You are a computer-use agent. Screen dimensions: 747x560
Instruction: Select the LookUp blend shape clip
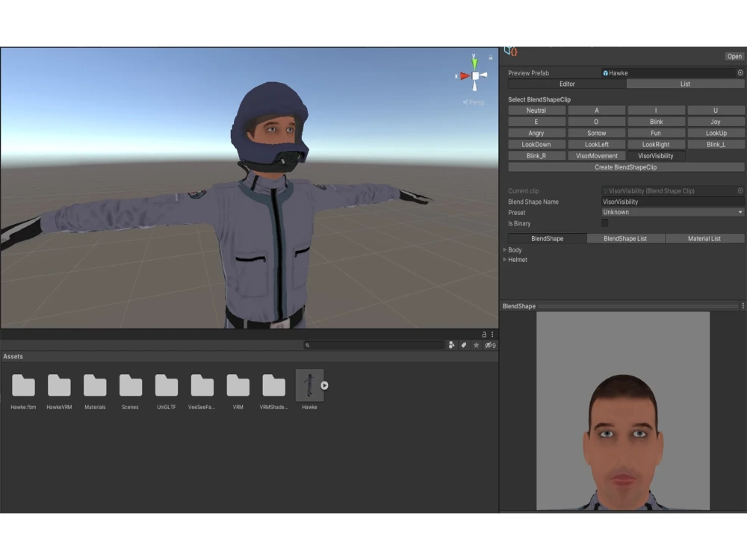(716, 133)
